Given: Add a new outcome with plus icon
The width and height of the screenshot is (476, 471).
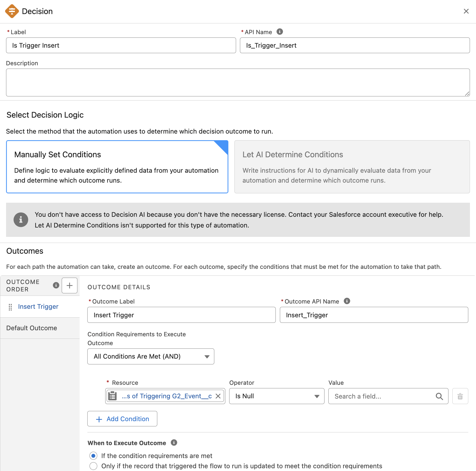Looking at the screenshot, I should 69,285.
